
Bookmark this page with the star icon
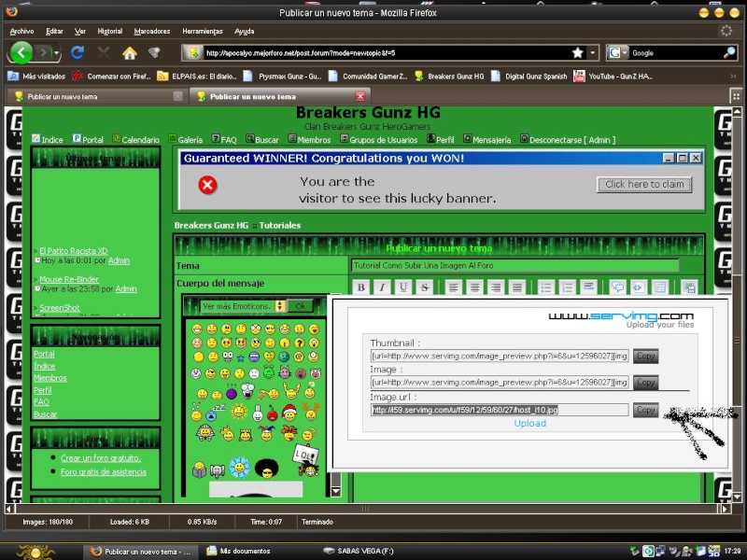pos(578,53)
